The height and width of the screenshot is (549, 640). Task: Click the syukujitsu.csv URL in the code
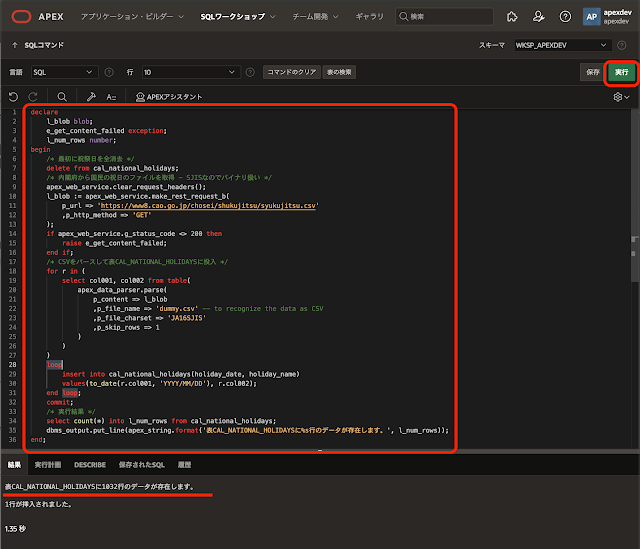[x=208, y=206]
